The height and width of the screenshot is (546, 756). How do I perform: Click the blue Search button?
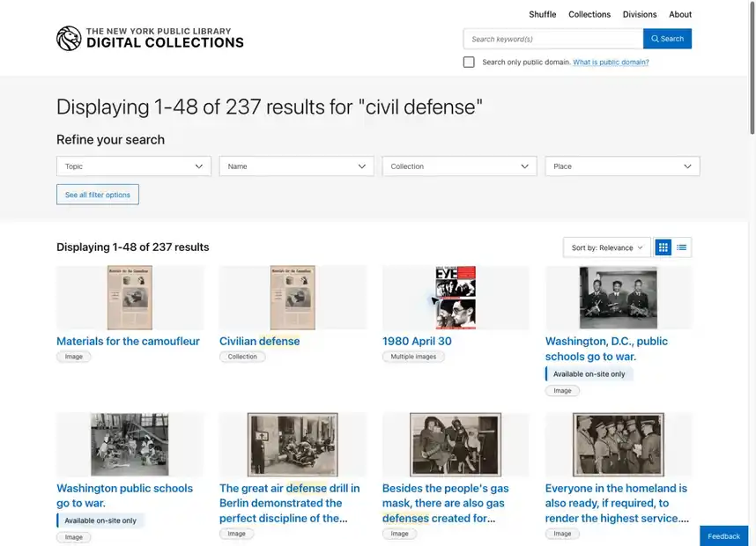pyautogui.click(x=667, y=39)
